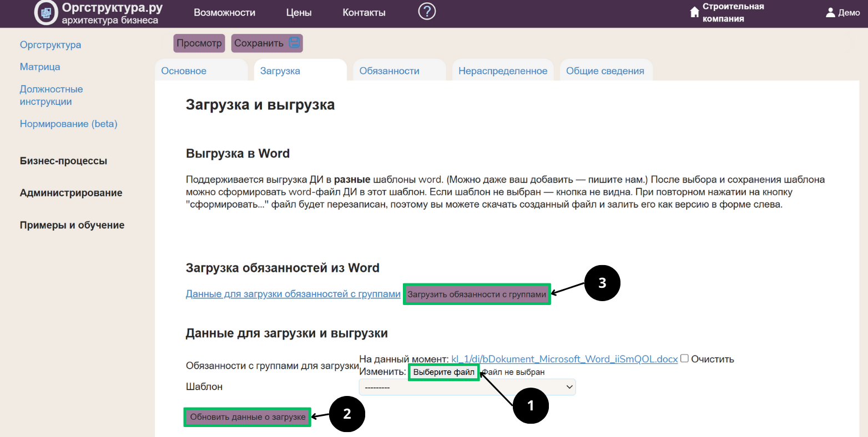Click the 'Шаблон' field label
The width and height of the screenshot is (868, 437).
click(x=204, y=387)
